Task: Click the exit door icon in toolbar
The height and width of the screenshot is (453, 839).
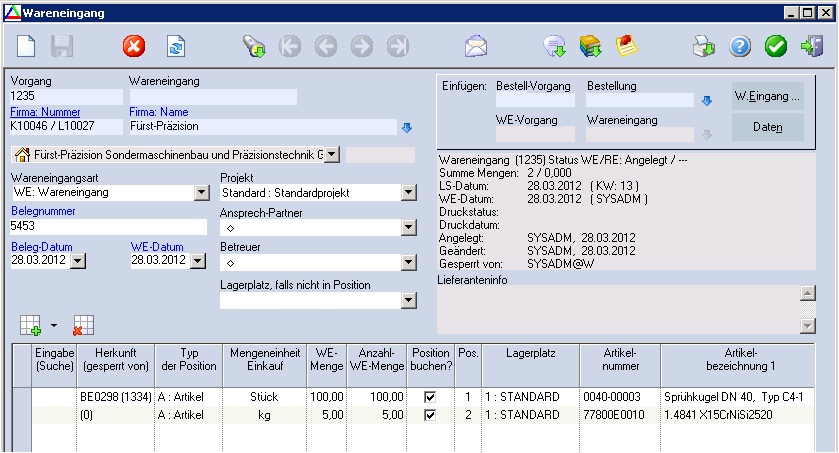Action: pos(811,46)
